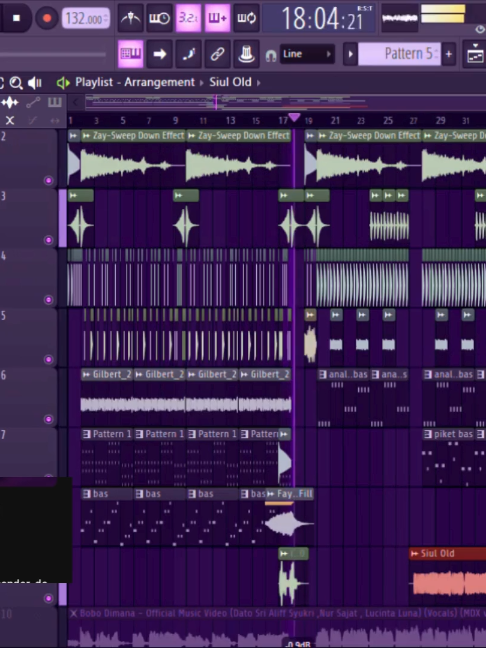
Task: Mute track 6 with its dot
Action: click(x=48, y=419)
